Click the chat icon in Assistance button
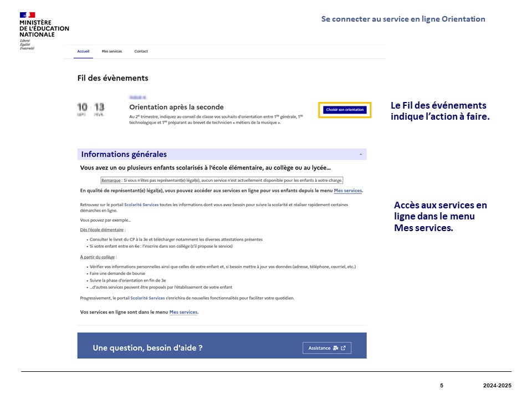 (x=335, y=348)
